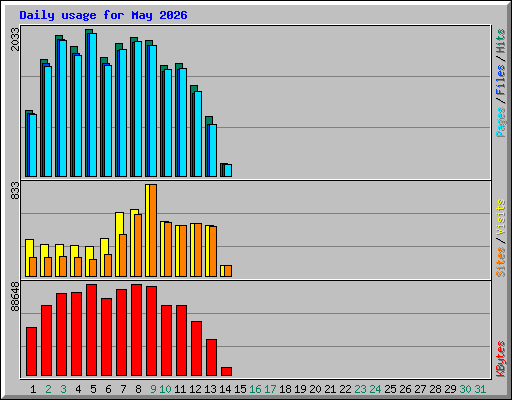Viewport: 512px width, 400px height.
Task: Click the Visits legend label
Action: (500, 218)
